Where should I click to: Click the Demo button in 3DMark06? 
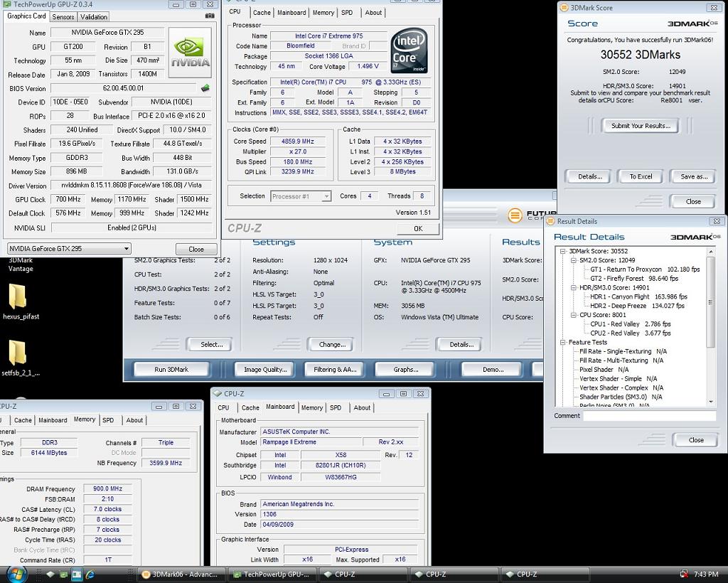pyautogui.click(x=493, y=370)
